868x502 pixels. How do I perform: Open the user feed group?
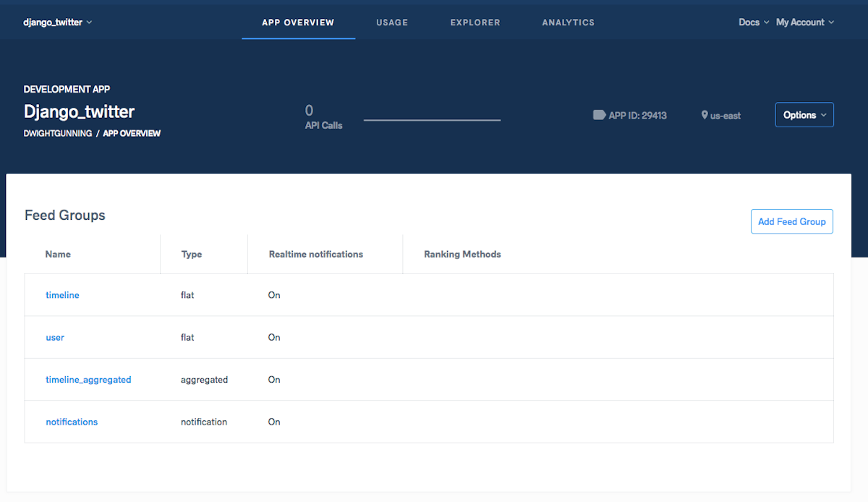55,337
